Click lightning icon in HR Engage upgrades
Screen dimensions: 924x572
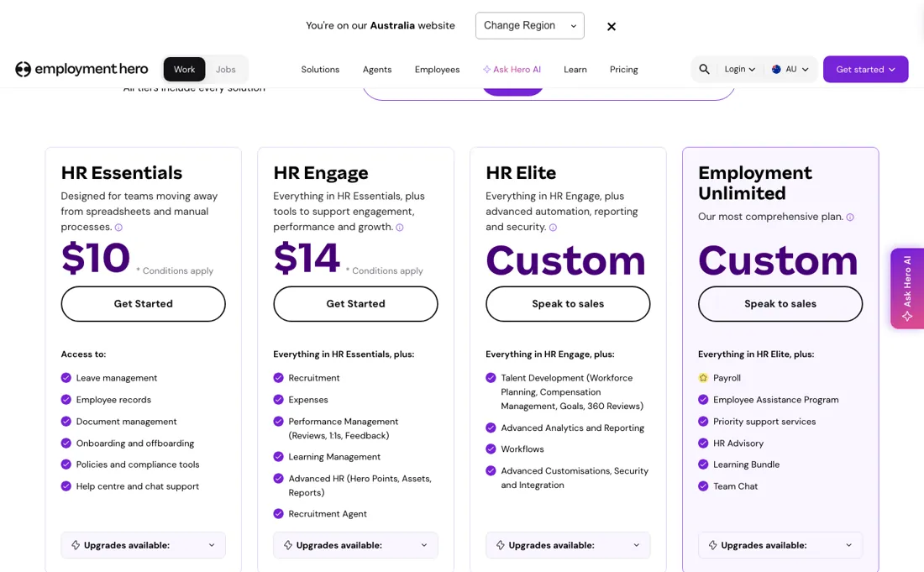[287, 545]
